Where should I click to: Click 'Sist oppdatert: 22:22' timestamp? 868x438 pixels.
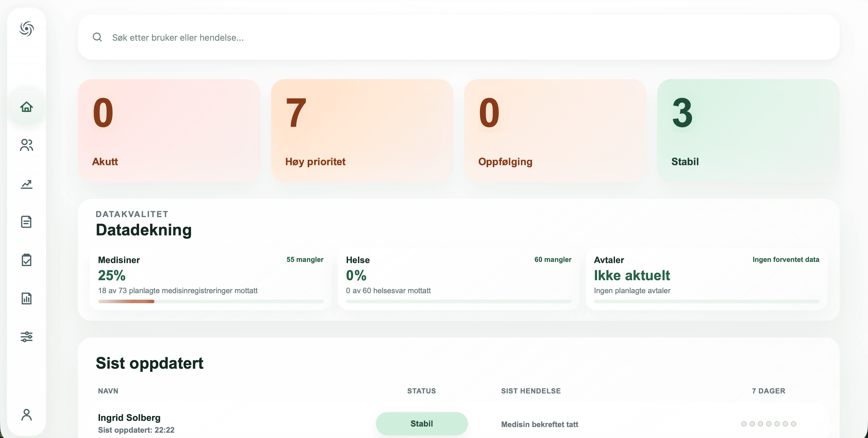(136, 430)
